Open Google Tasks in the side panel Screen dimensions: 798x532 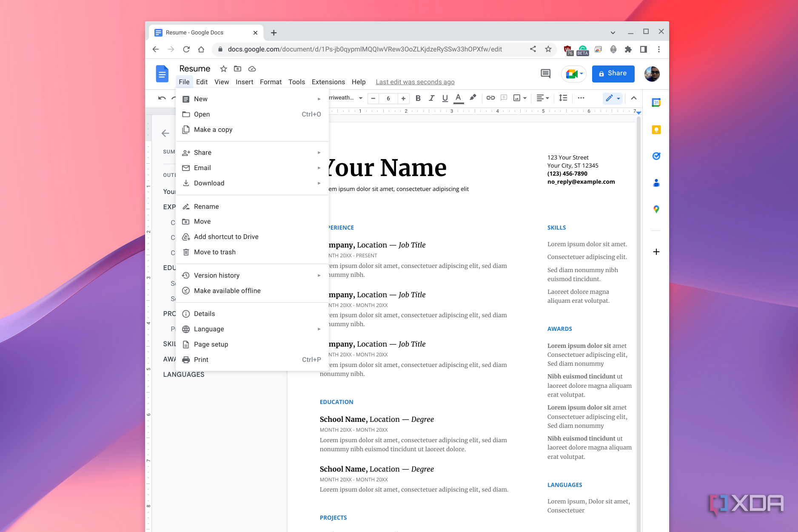coord(656,156)
